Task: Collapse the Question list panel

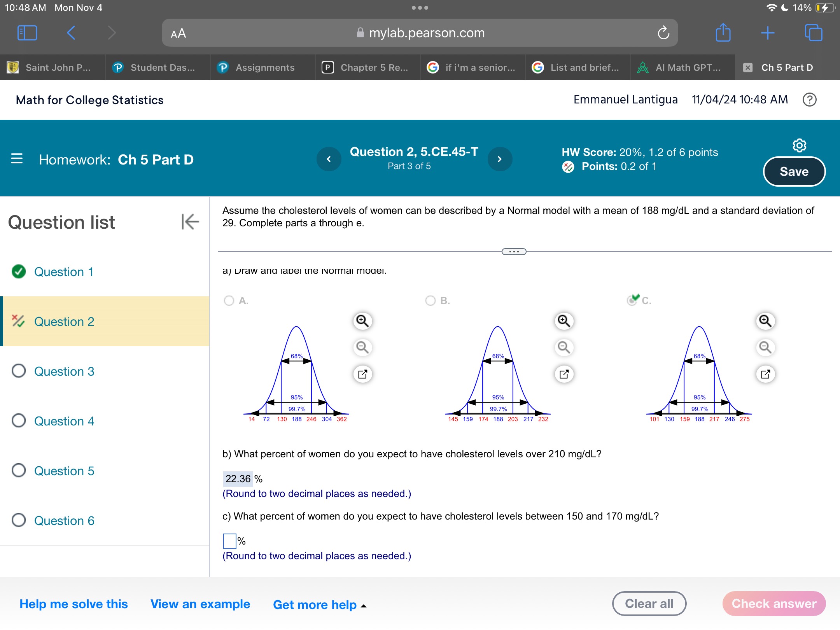Action: tap(190, 222)
